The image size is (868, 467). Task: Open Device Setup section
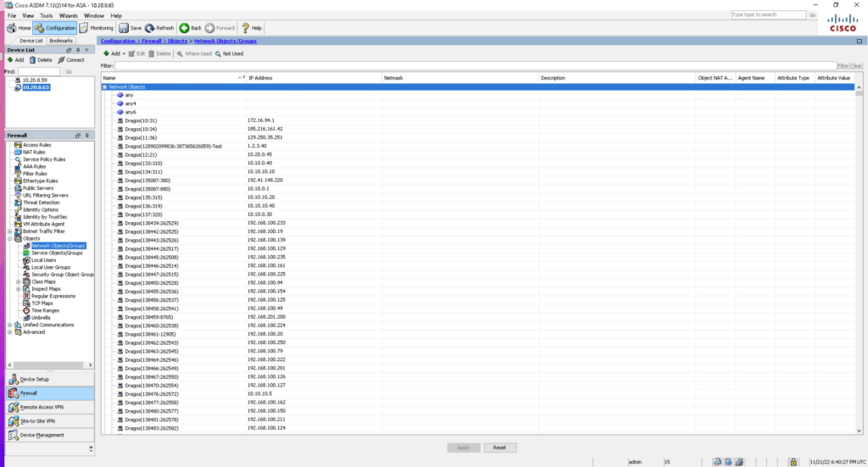click(x=50, y=379)
